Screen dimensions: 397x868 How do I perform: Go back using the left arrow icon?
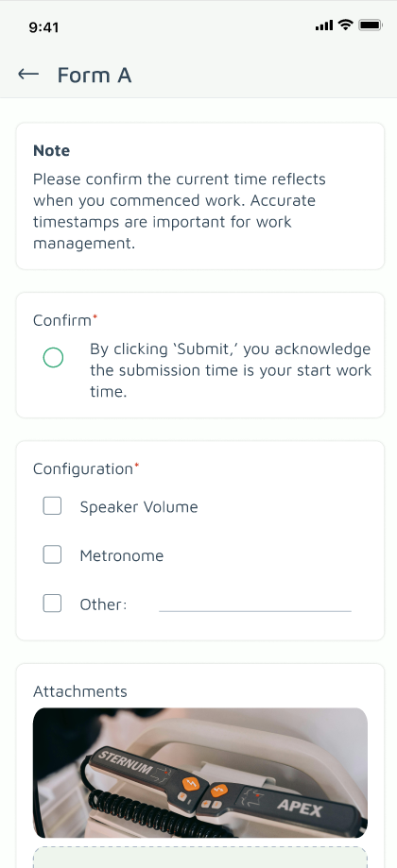[x=28, y=75]
